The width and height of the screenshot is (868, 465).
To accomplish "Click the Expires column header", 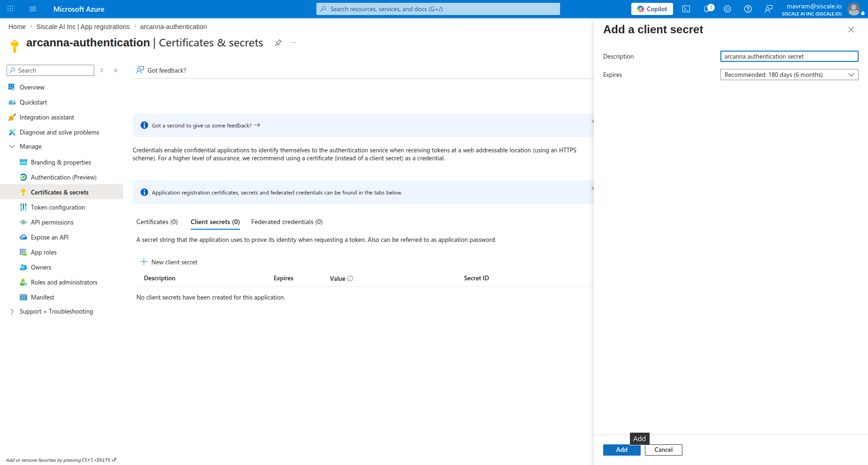I will click(284, 278).
